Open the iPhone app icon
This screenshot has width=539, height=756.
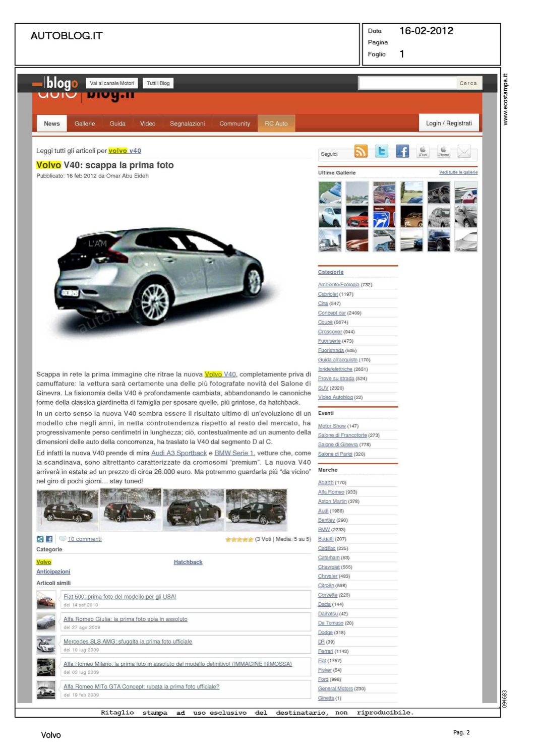click(x=443, y=151)
